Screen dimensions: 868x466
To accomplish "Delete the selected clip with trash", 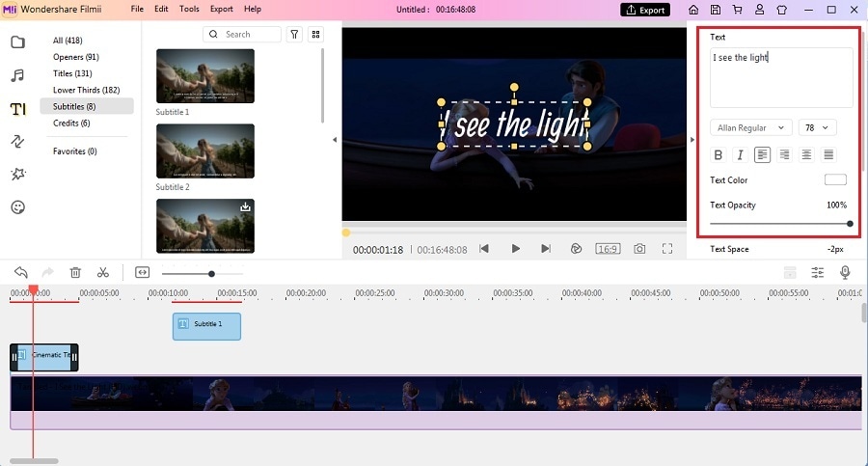I will pos(75,272).
